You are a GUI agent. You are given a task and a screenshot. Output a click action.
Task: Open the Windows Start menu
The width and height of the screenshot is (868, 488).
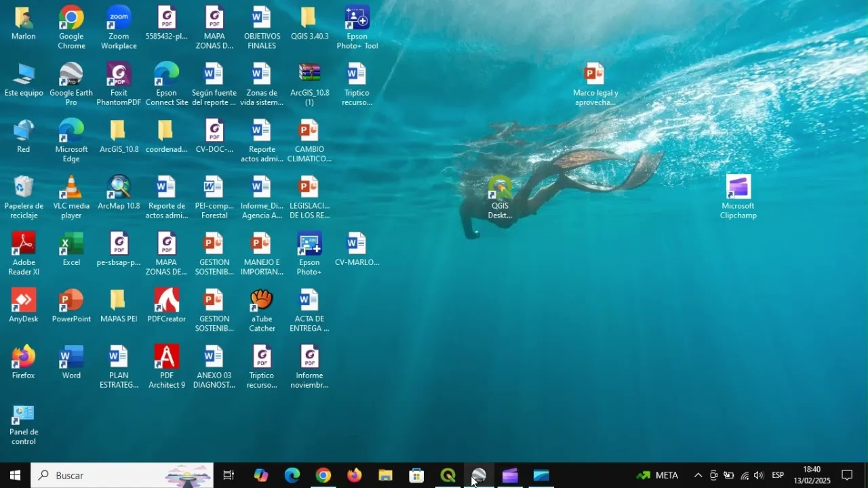tap(15, 475)
